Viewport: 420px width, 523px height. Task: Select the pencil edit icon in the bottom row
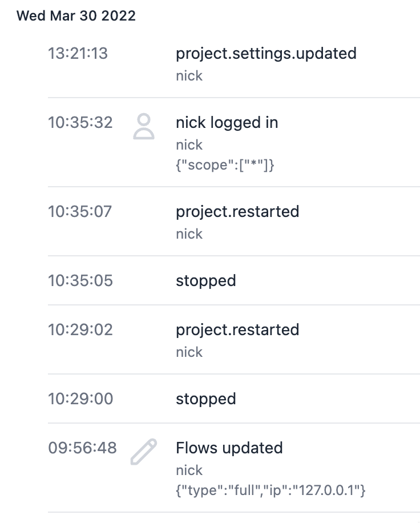(x=144, y=450)
